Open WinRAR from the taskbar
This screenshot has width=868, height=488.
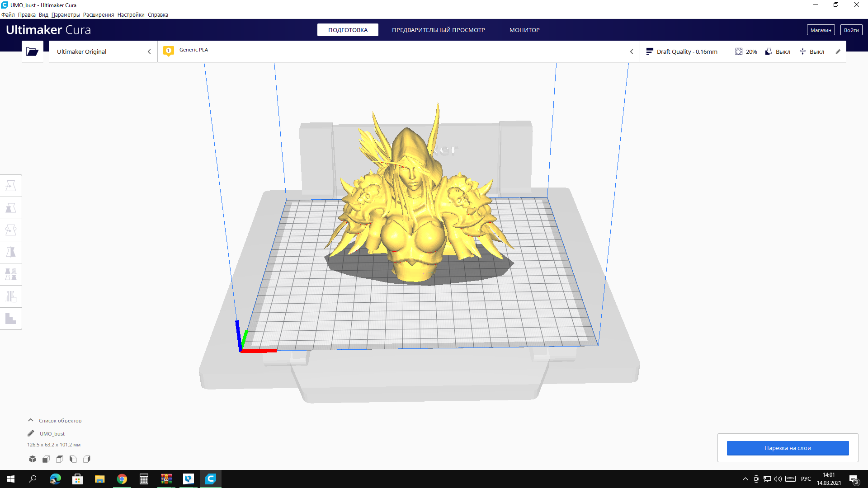click(x=166, y=479)
